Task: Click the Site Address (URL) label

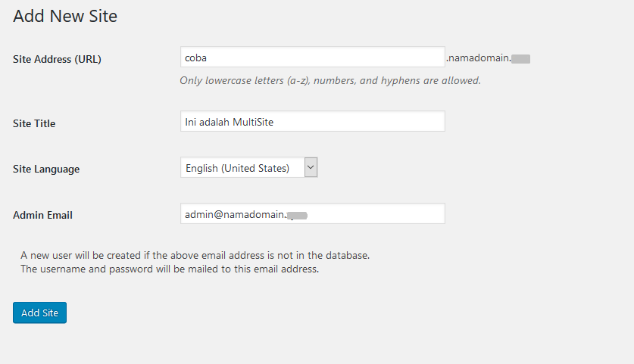Action: tap(57, 59)
